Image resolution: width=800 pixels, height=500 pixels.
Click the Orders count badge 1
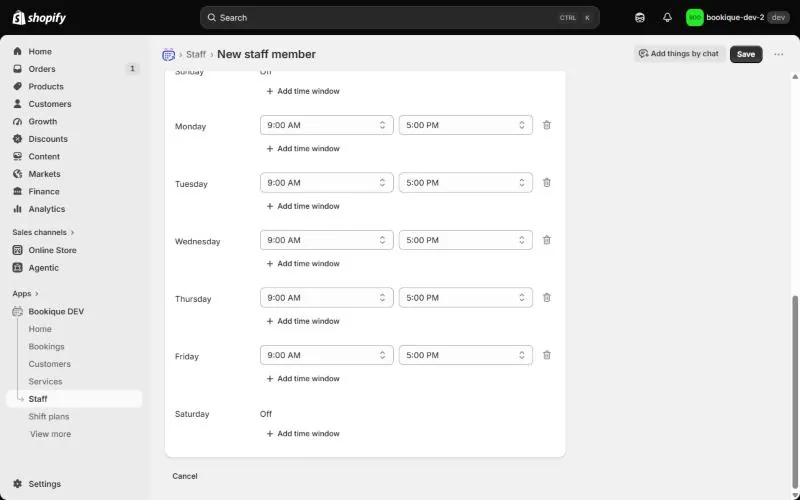pyautogui.click(x=132, y=69)
